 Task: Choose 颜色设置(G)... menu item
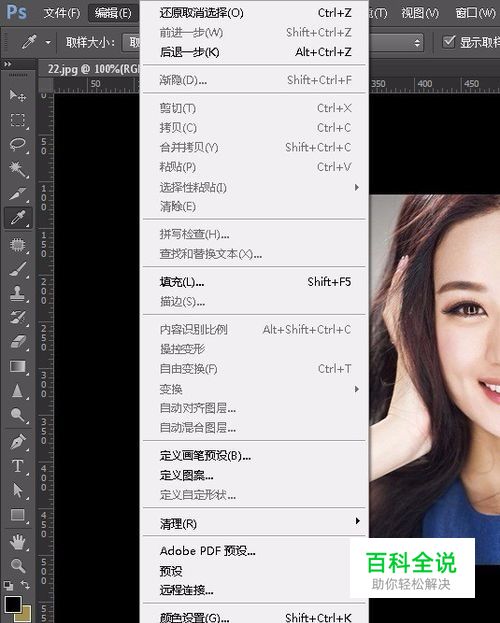tap(254, 617)
